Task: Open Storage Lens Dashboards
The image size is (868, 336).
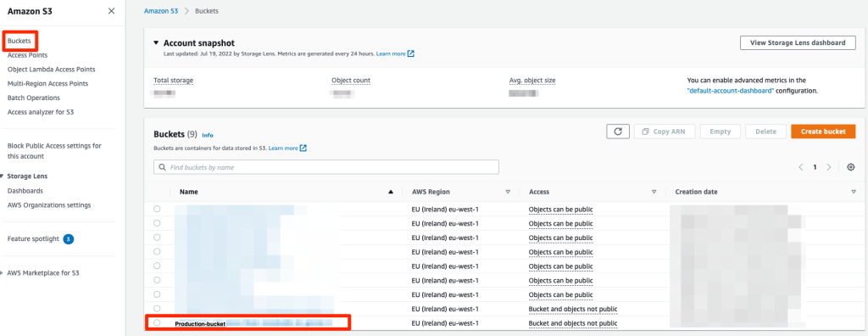Action: [25, 191]
